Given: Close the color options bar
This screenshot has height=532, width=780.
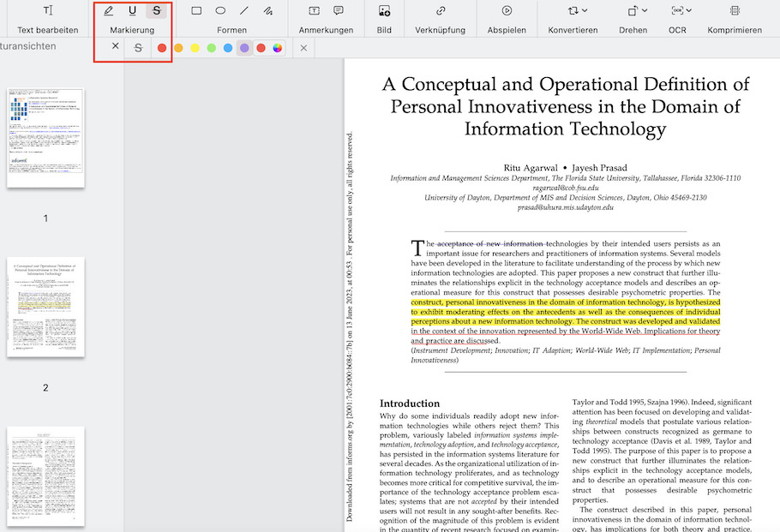Looking at the screenshot, I should [x=303, y=48].
